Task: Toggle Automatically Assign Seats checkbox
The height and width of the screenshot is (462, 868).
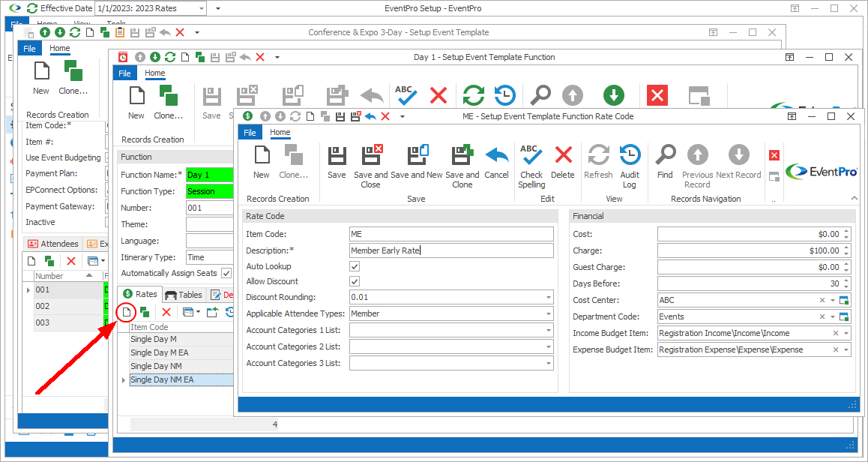Action: [226, 273]
